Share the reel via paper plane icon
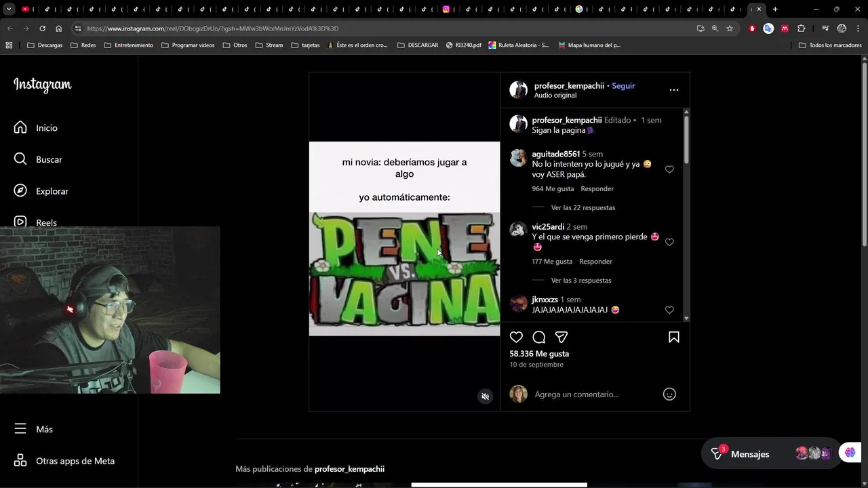This screenshot has width=868, height=488. (x=561, y=337)
